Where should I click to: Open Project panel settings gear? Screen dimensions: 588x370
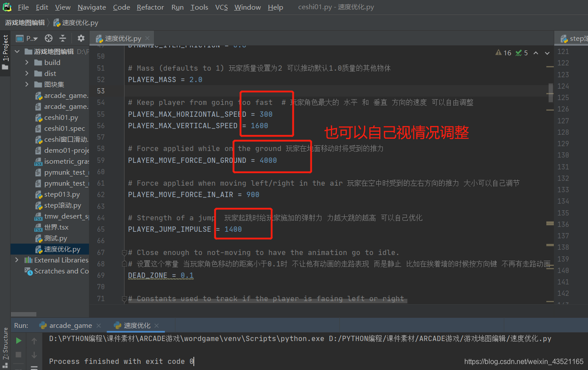coord(81,39)
